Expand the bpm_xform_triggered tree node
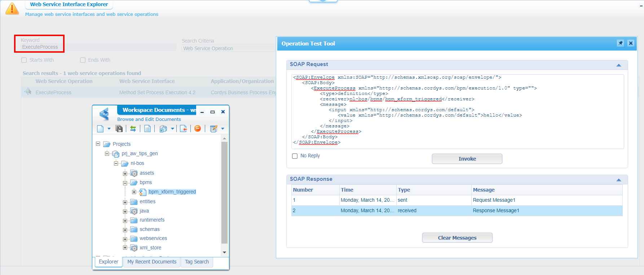This screenshot has width=644, height=275. 134,192
